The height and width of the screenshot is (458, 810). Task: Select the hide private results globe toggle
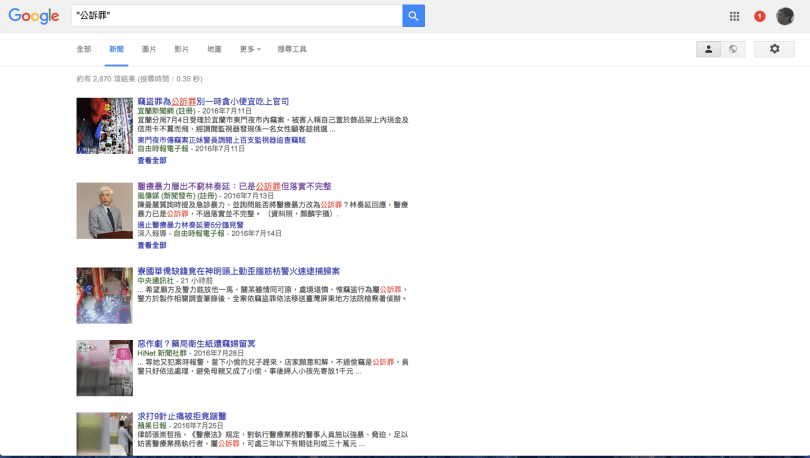[x=733, y=49]
